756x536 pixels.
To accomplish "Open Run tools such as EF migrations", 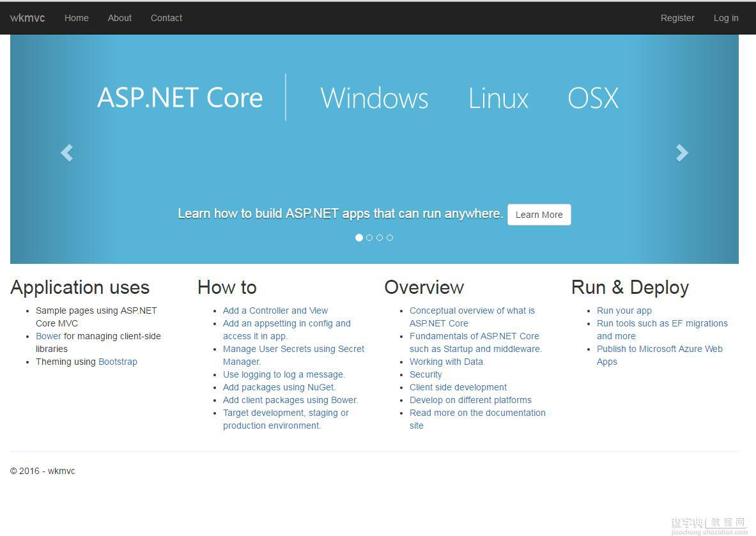I will coord(662,330).
